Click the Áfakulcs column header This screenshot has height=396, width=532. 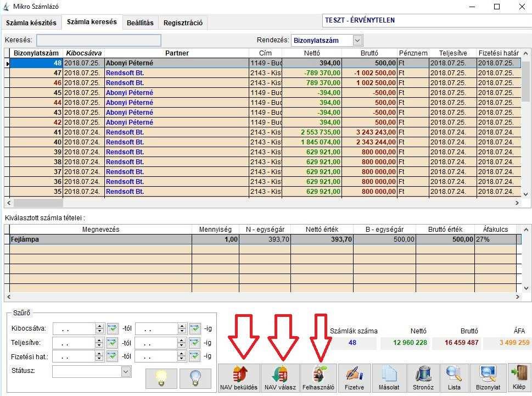coord(495,230)
